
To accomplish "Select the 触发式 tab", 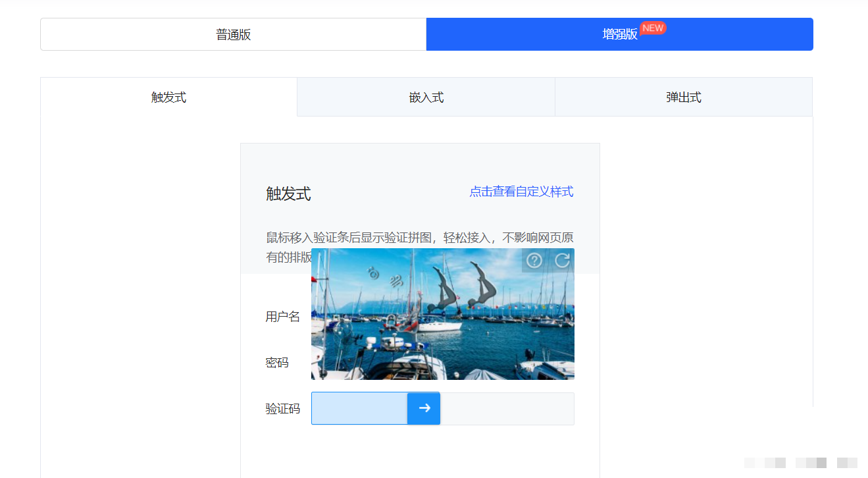I will click(x=168, y=97).
